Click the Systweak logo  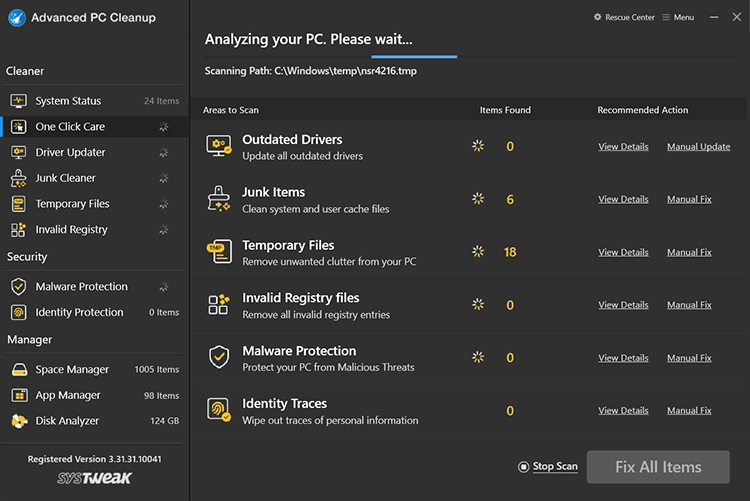pos(95,479)
